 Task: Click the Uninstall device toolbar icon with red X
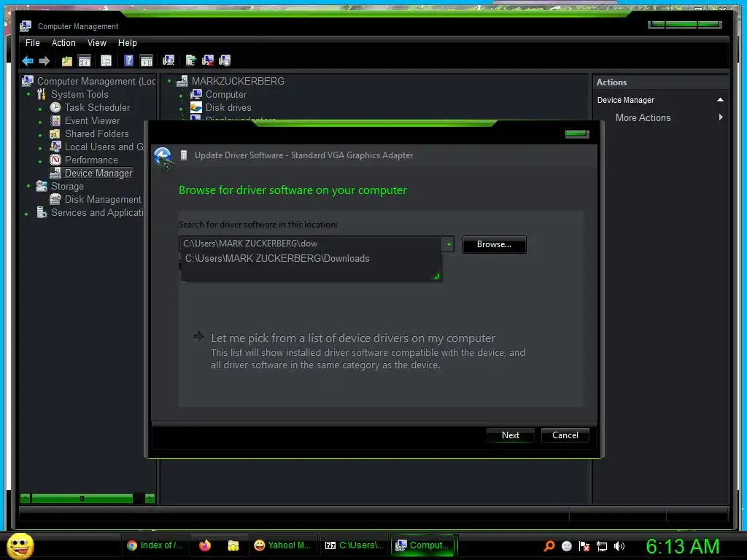tap(208, 61)
